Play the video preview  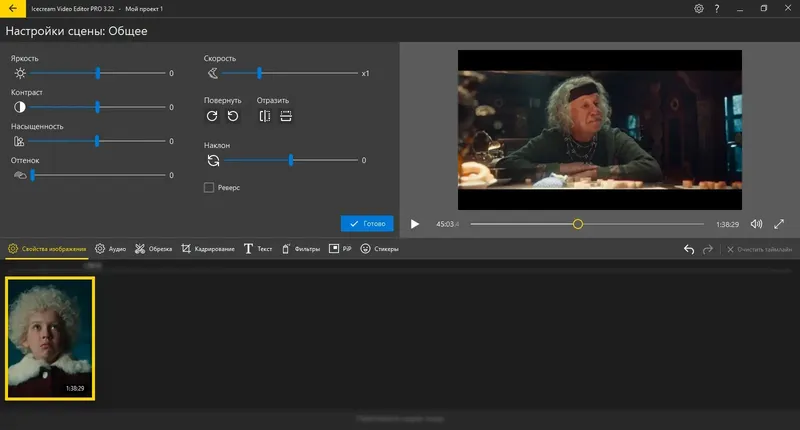[415, 224]
